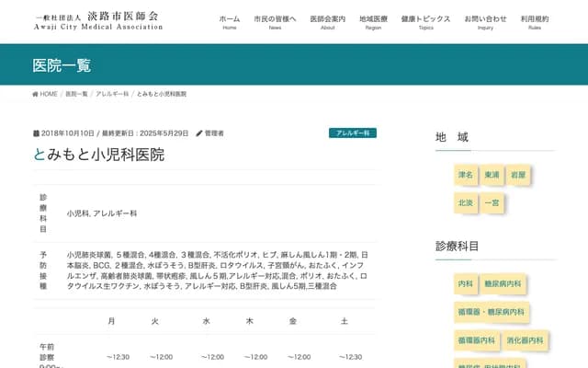588x368 pixels.
Task: Open the 地域医療 Region menu
Action: (373, 22)
